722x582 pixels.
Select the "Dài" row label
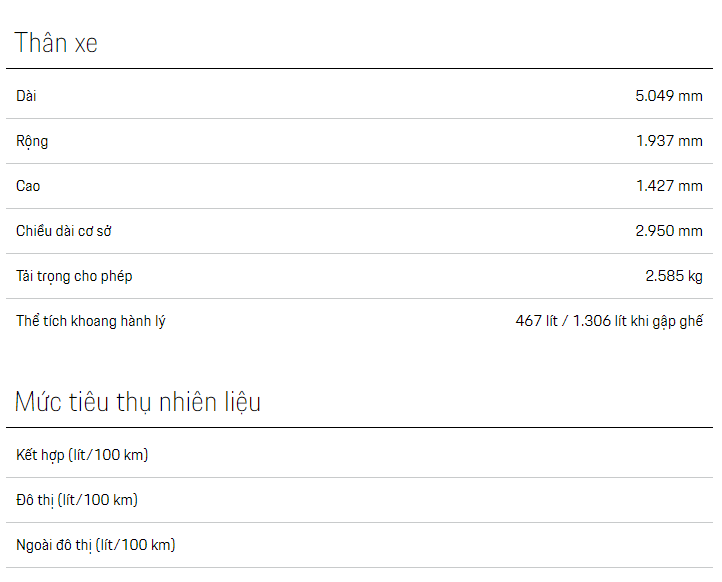tap(27, 96)
